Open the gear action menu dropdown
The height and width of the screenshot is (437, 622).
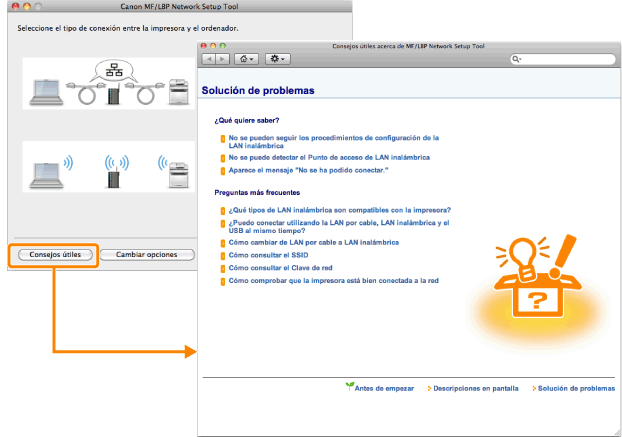click(x=277, y=60)
